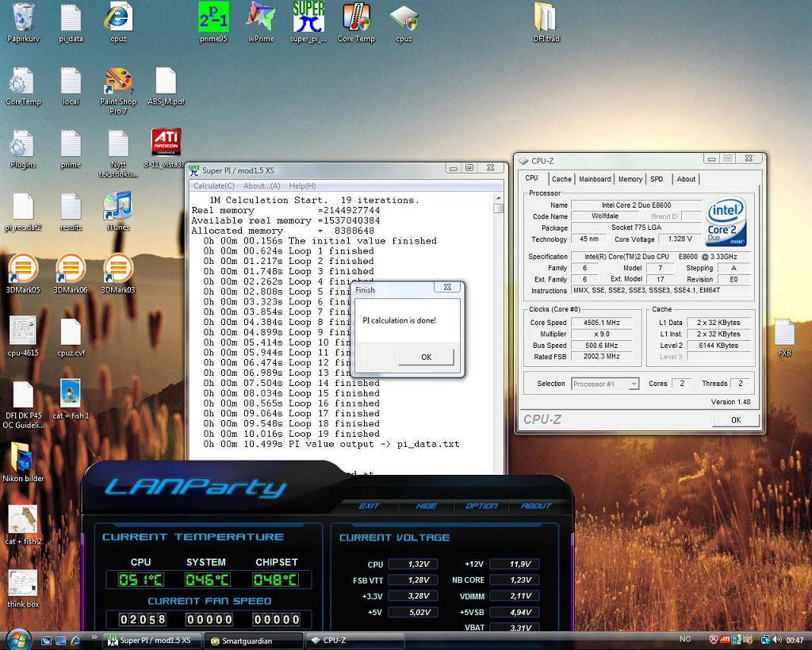This screenshot has height=650, width=812.
Task: Open the cpu-4615 image file
Action: 23,336
